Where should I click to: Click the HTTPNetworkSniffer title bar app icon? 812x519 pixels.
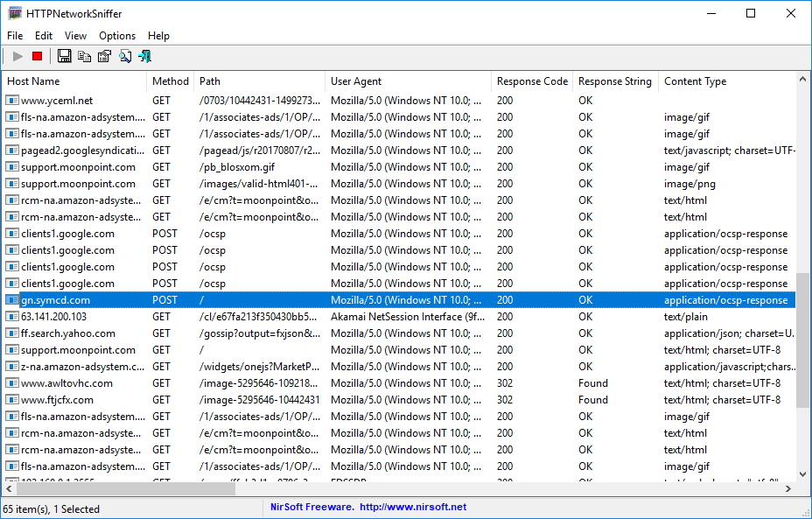tap(15, 13)
